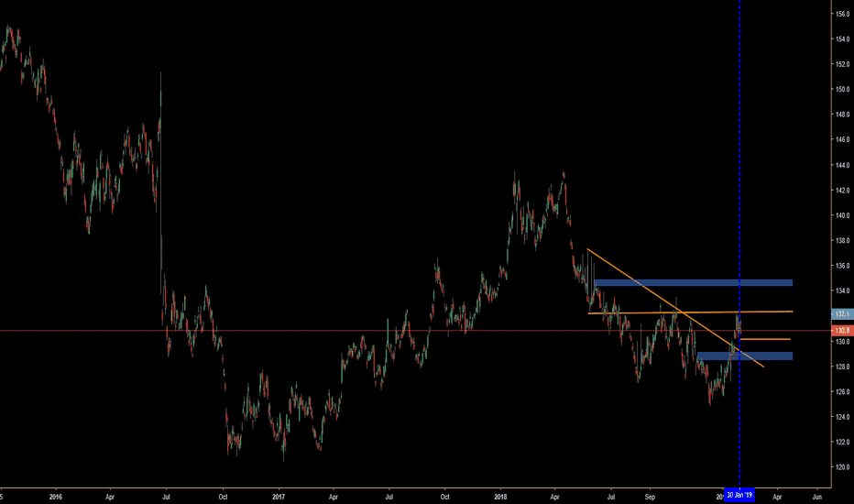Click the 156.0 price axis label
Screen dimensions: 854x504
coord(843,14)
